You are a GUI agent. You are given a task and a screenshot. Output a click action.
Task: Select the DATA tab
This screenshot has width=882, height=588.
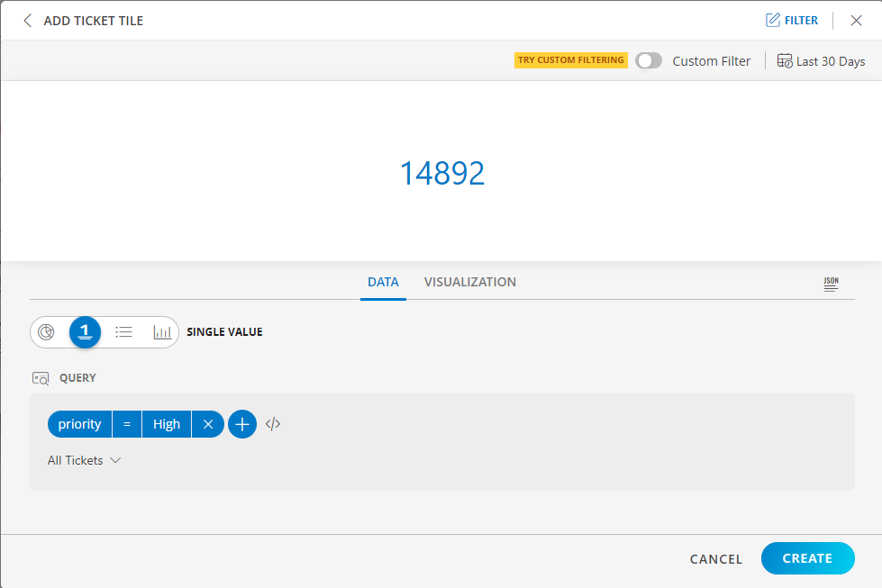coord(383,282)
